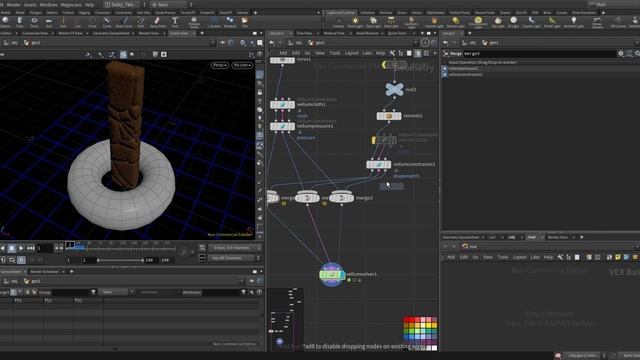Image resolution: width=640 pixels, height=360 pixels.
Task: Add an Environment Light from shelf
Action: tap(478, 22)
